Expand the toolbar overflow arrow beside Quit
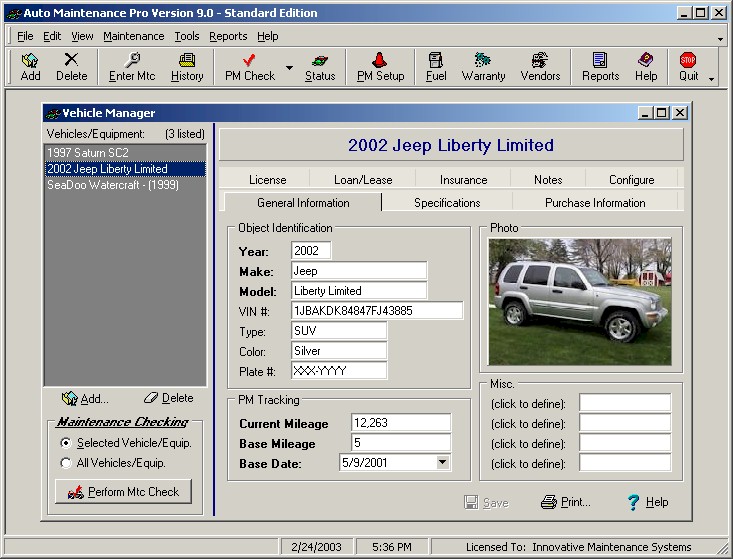Image resolution: width=733 pixels, height=559 pixels. click(x=711, y=79)
